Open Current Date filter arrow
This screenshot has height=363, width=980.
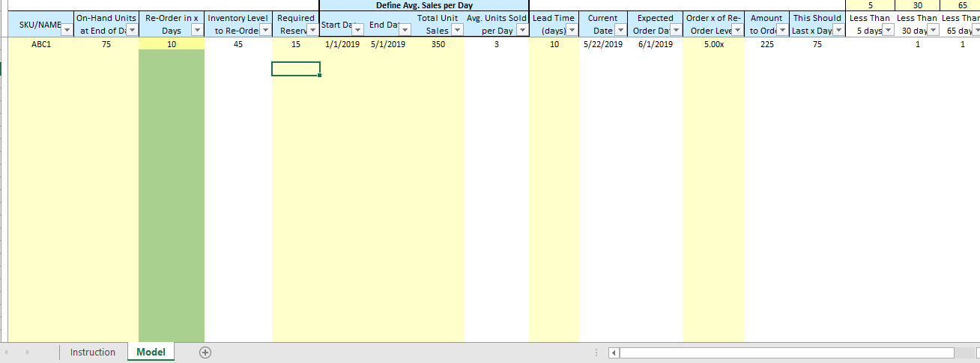pyautogui.click(x=622, y=30)
